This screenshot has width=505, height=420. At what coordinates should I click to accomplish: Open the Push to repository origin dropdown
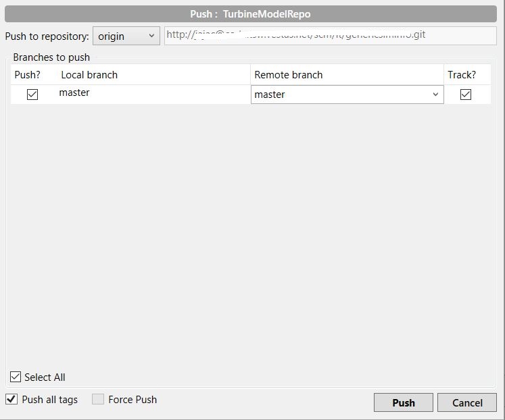[x=126, y=36]
